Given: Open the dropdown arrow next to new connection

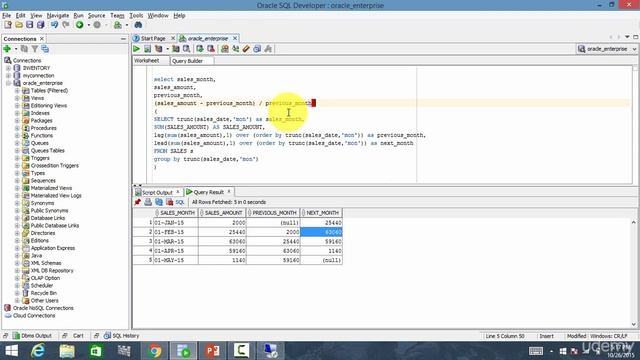Looking at the screenshot, I should point(16,49).
